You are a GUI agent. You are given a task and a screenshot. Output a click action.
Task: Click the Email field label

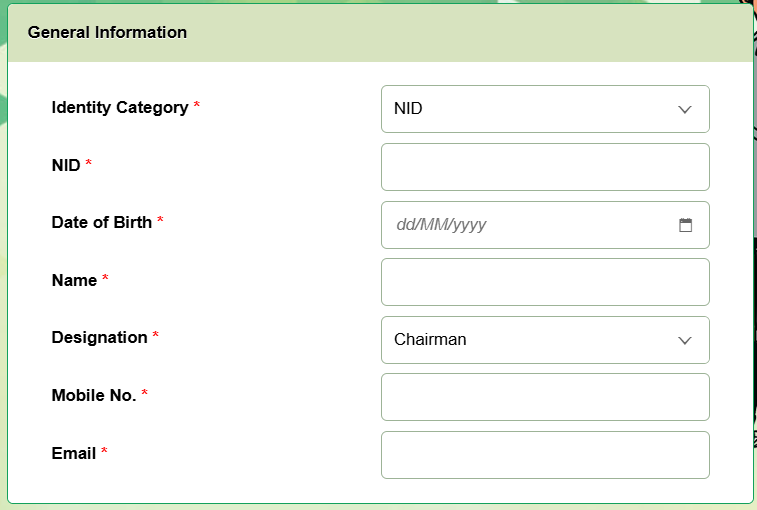pos(73,453)
